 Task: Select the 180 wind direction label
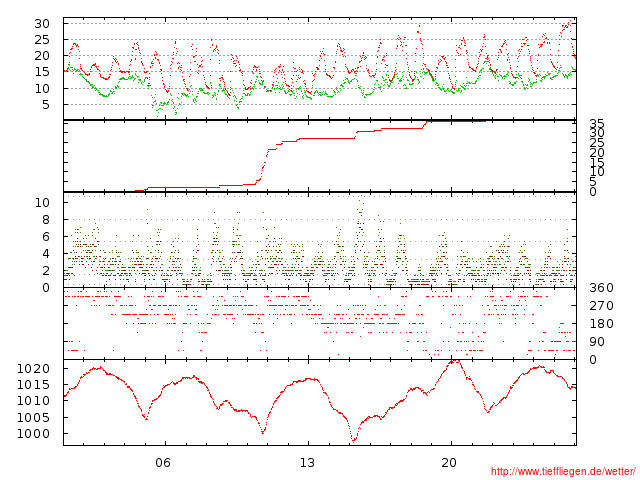pyautogui.click(x=601, y=324)
